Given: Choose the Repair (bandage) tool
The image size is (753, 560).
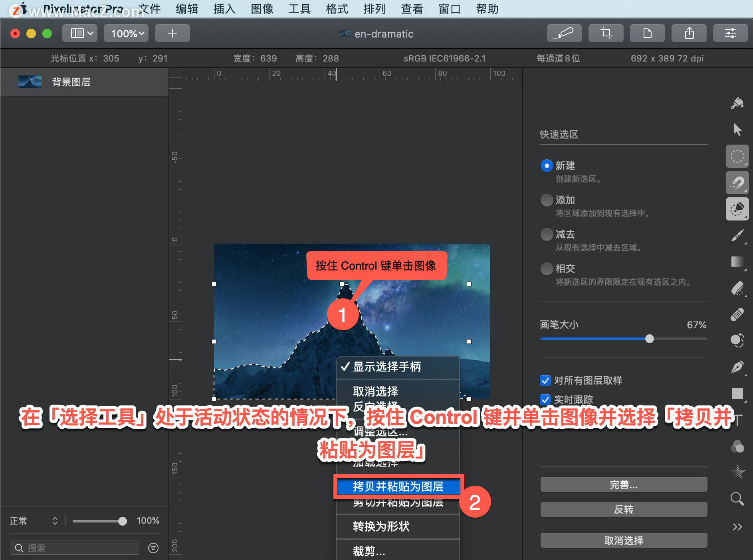Looking at the screenshot, I should tap(738, 314).
